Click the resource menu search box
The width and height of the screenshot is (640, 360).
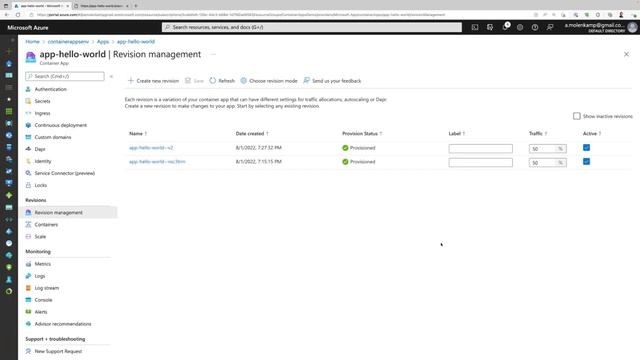pos(64,76)
